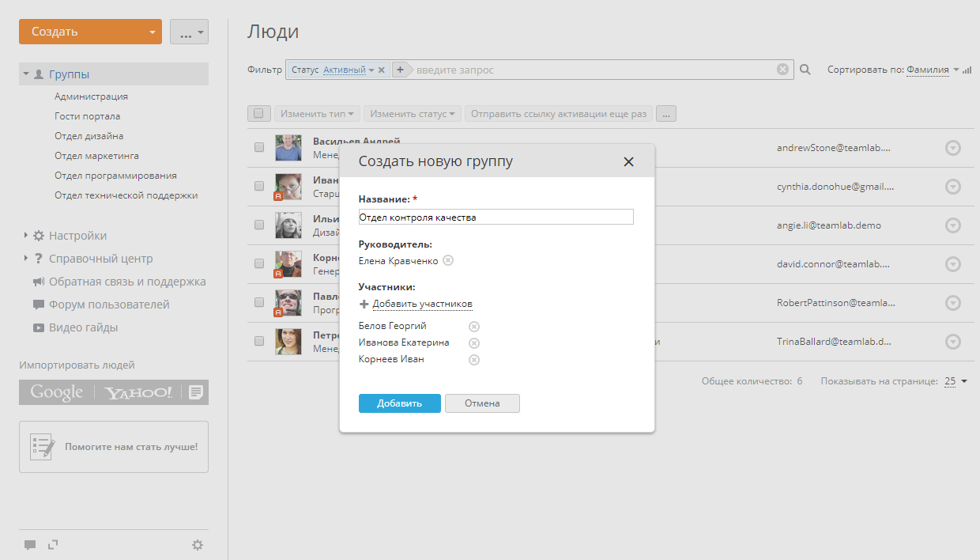980x560 pixels.
Task: Check the Васильев Андрей row checkbox
Action: (x=259, y=147)
